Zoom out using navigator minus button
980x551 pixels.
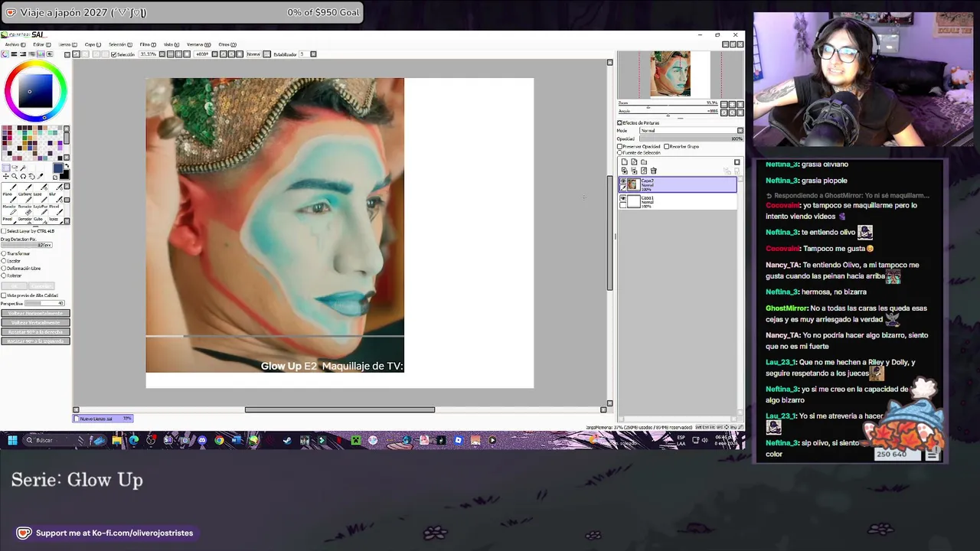[724, 104]
